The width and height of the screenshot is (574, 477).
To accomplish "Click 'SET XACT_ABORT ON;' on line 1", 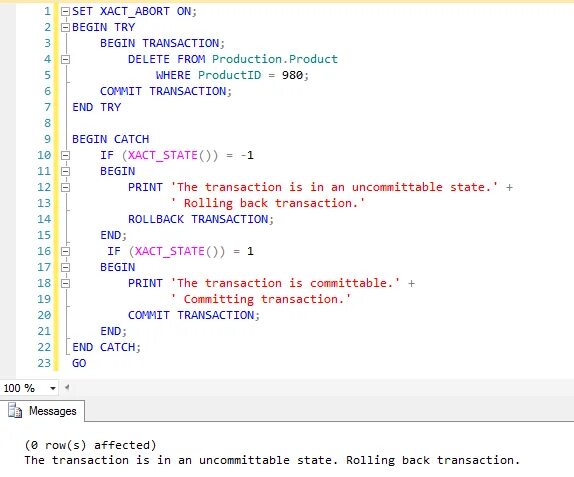I will pyautogui.click(x=134, y=11).
